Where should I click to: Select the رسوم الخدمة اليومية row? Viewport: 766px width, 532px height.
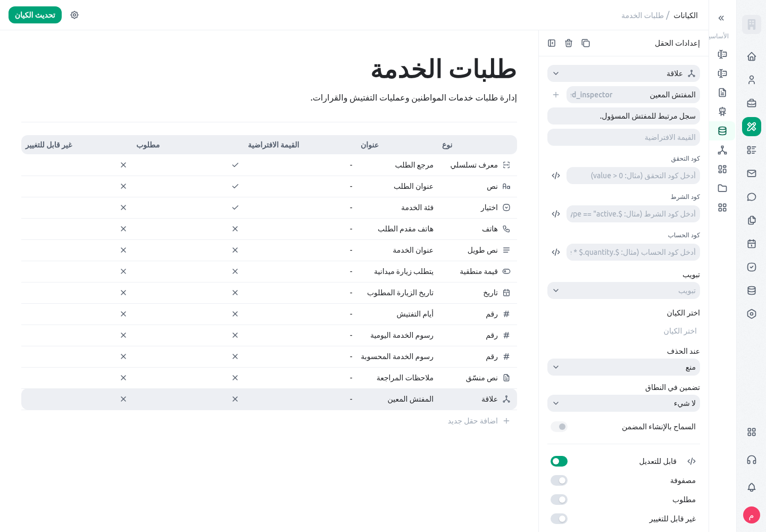pyautogui.click(x=269, y=335)
